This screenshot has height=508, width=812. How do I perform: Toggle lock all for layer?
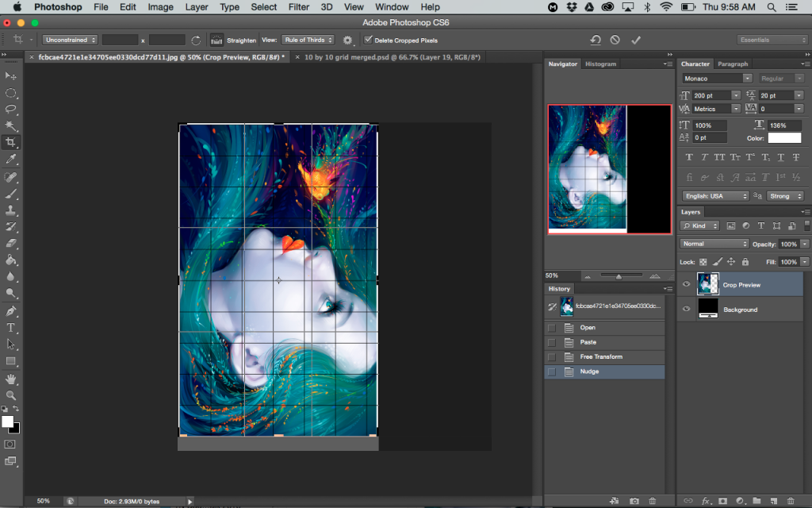tap(745, 262)
